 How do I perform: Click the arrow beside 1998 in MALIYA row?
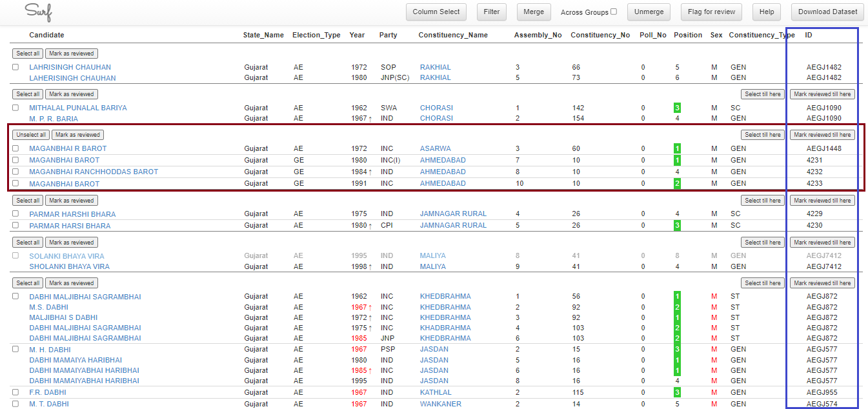tap(370, 266)
